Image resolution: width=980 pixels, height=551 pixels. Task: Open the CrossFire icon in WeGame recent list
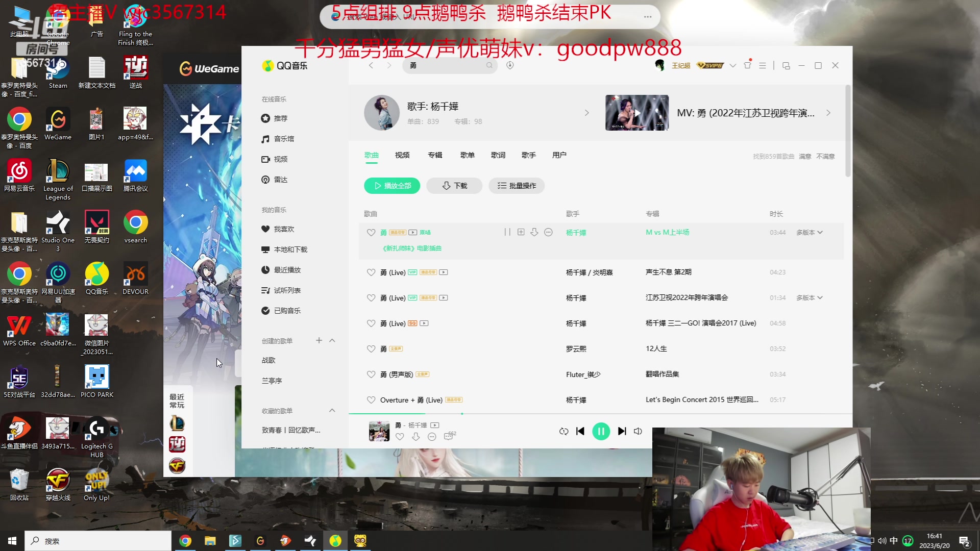coord(177,465)
